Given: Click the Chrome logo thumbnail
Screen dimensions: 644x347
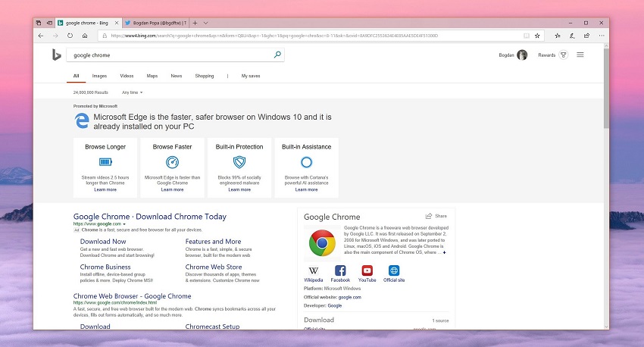Looking at the screenshot, I should point(322,243).
